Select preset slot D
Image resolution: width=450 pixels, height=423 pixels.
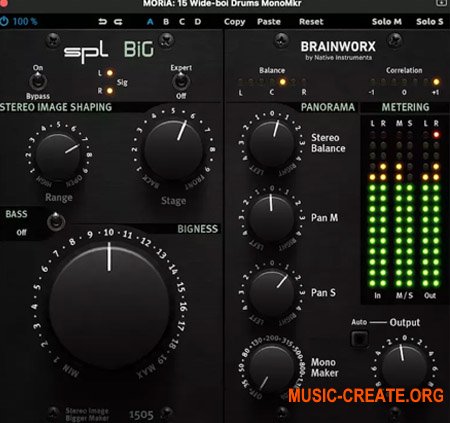[x=198, y=22]
